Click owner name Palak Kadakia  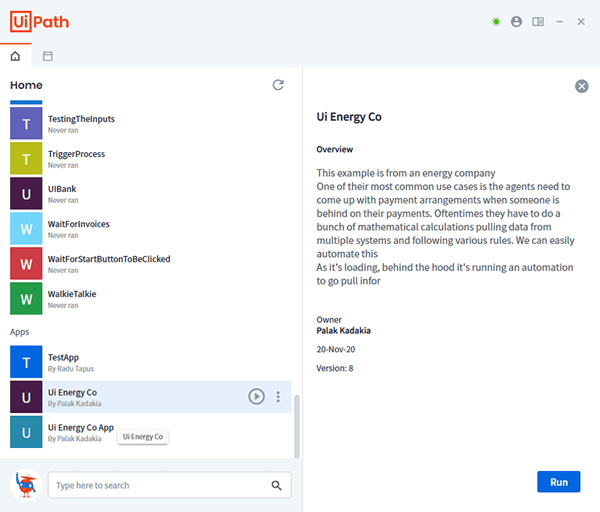click(343, 331)
